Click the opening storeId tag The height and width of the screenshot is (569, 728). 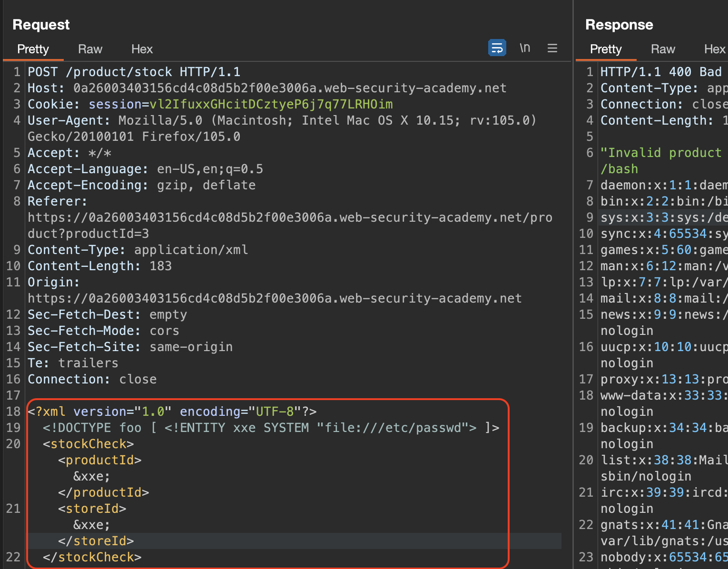92,509
